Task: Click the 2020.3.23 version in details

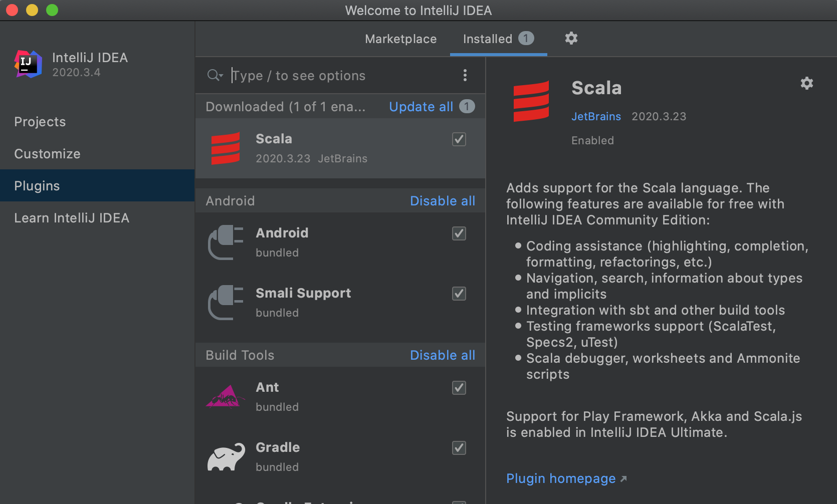Action: [659, 116]
